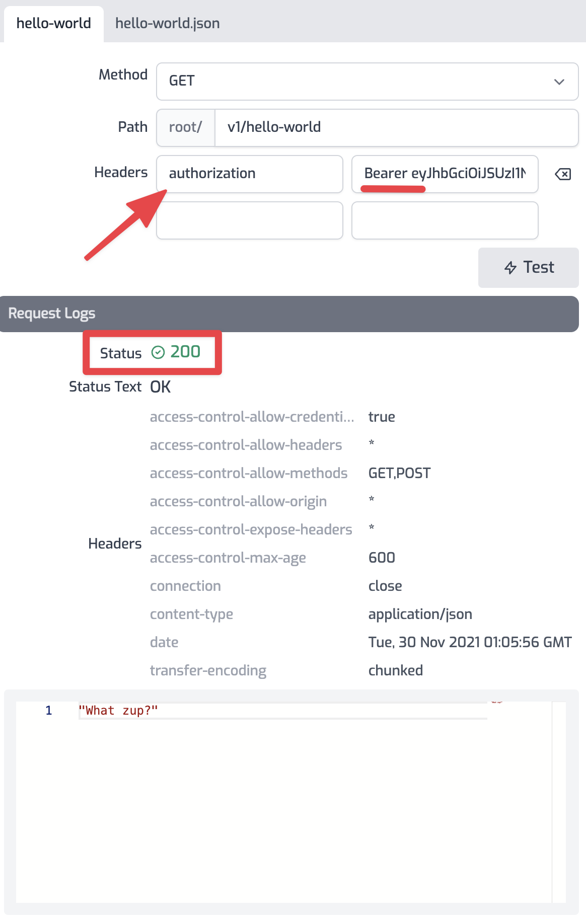The height and width of the screenshot is (924, 586).
Task: Click the lightning bolt icon on Test
Action: tap(510, 268)
